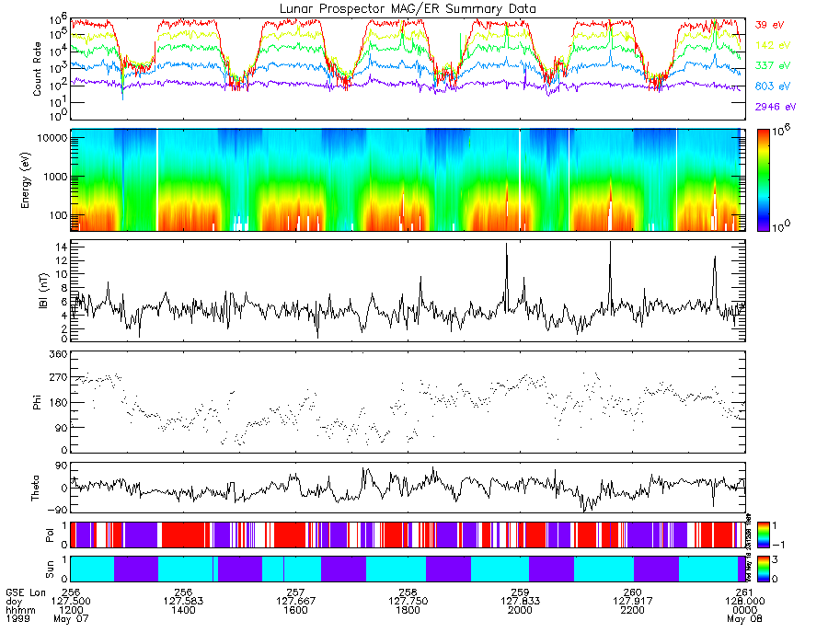Click the date label 'May 07'
The height and width of the screenshot is (644, 828).
point(71,618)
